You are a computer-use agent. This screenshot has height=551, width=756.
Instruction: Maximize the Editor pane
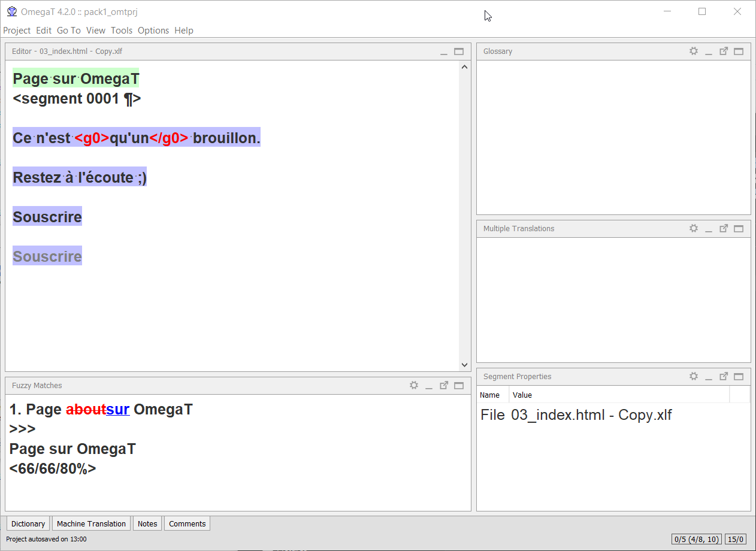459,52
